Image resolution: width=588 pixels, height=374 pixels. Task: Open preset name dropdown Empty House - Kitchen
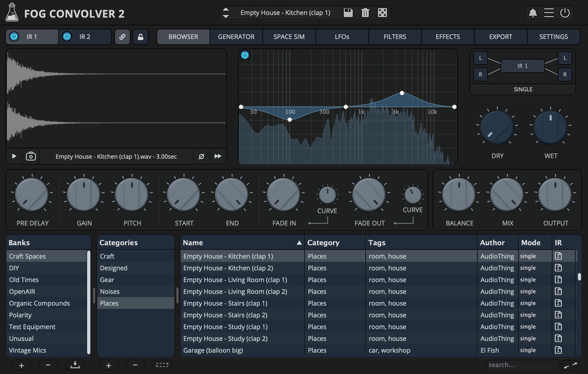(285, 13)
